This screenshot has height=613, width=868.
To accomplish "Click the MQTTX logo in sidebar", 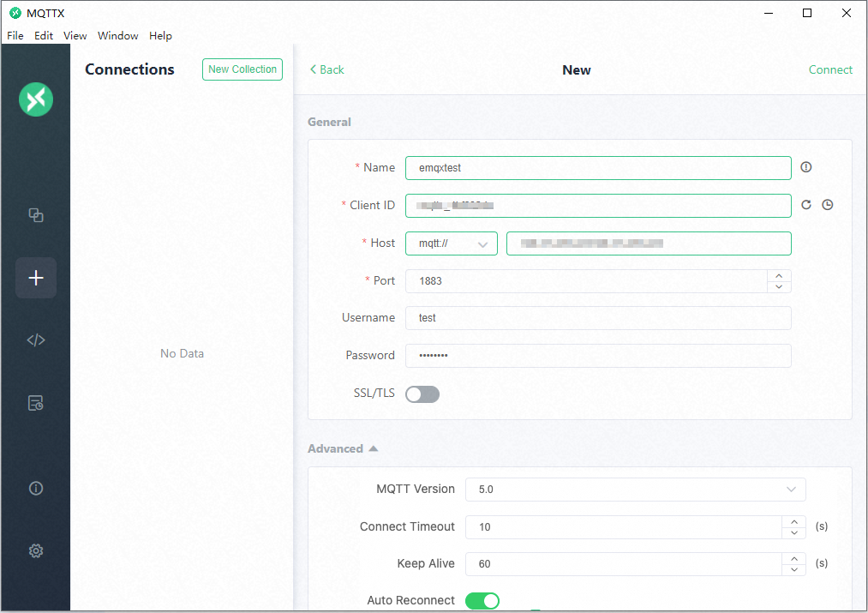I will [36, 99].
